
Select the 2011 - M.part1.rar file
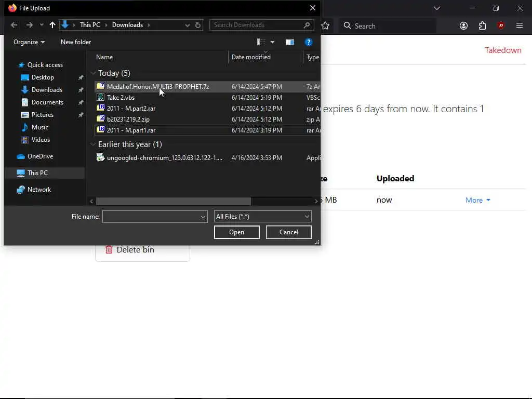pos(207,130)
